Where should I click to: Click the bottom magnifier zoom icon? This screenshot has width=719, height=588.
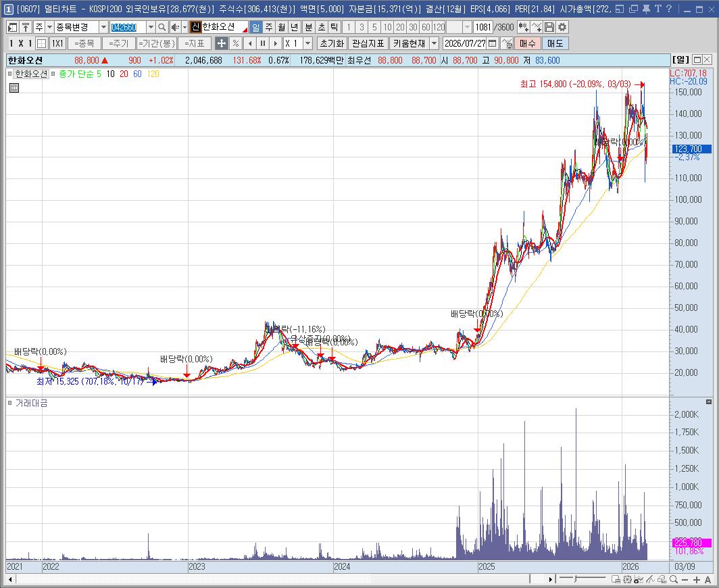[674, 579]
